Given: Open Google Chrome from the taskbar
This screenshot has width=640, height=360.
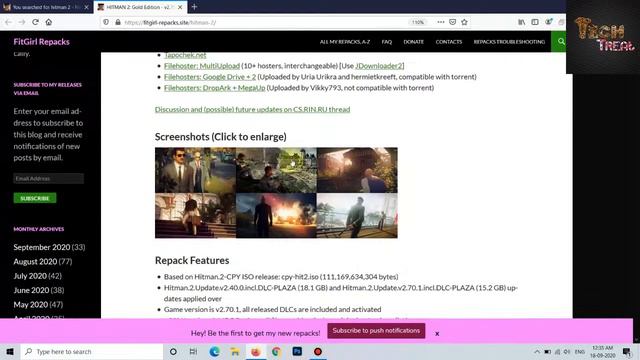Looking at the screenshot, I should coord(276,351).
